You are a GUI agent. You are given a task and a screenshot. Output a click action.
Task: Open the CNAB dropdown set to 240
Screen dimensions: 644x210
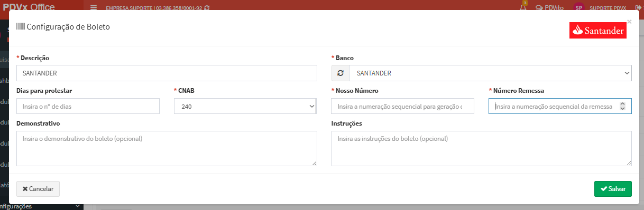245,106
